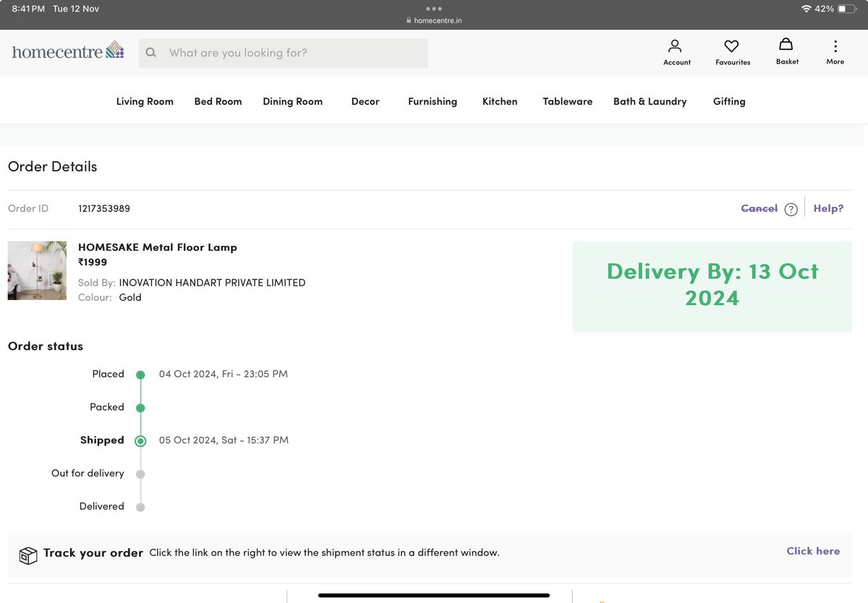This screenshot has height=603, width=868.
Task: Click the Packed status marker
Action: pos(140,408)
